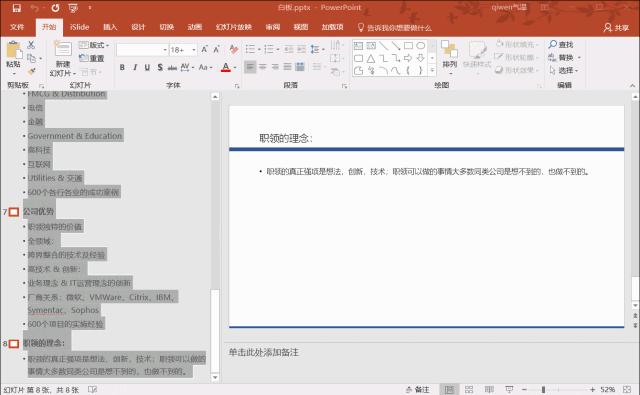Viewport: 640px width, 395px height.
Task: Select the oval shape in the shapes gallery
Action: (420, 45)
